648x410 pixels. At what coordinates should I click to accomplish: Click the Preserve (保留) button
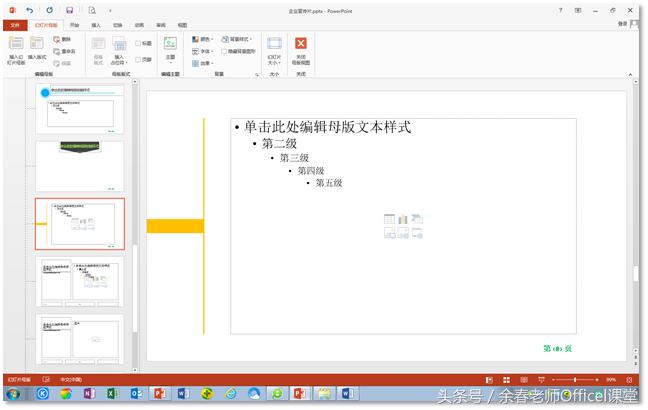pos(62,63)
